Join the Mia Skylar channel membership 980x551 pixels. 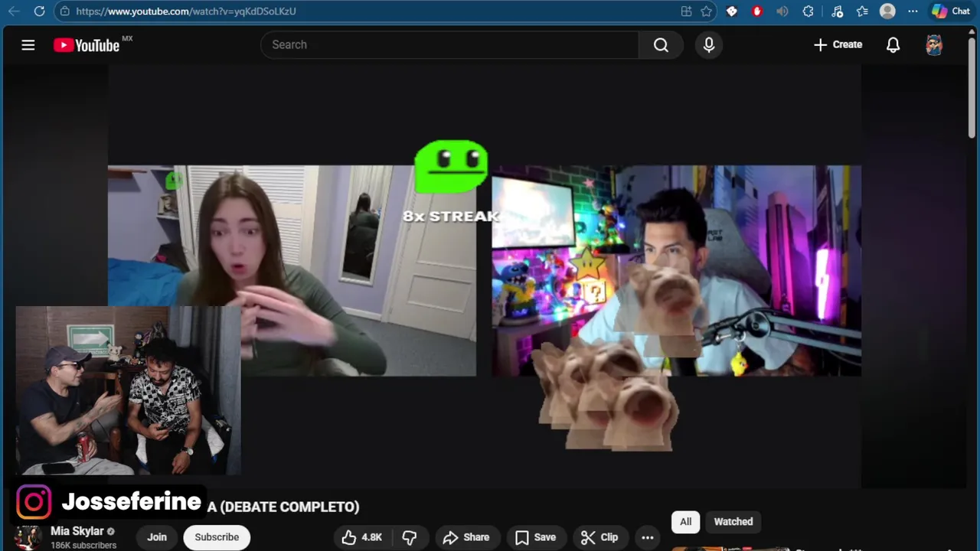tap(157, 537)
